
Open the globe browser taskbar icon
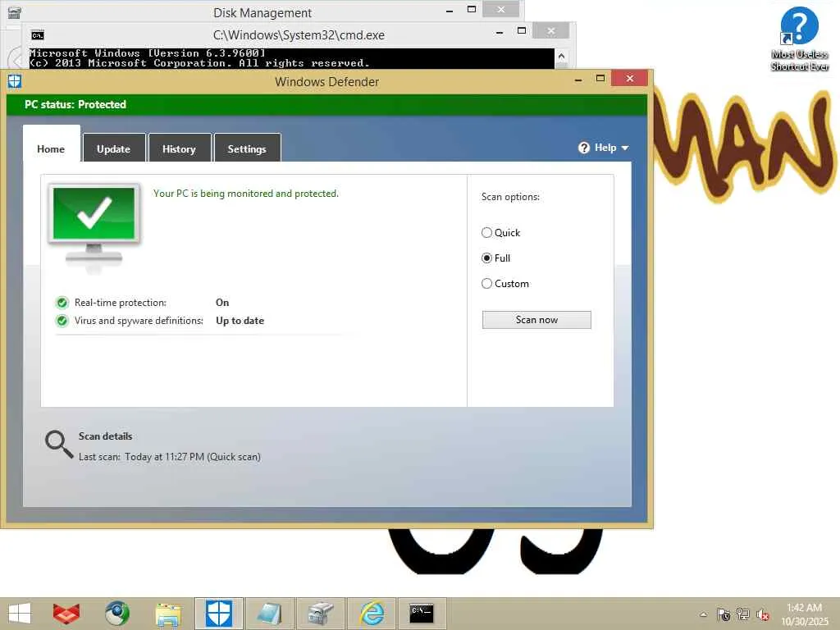pyautogui.click(x=116, y=614)
